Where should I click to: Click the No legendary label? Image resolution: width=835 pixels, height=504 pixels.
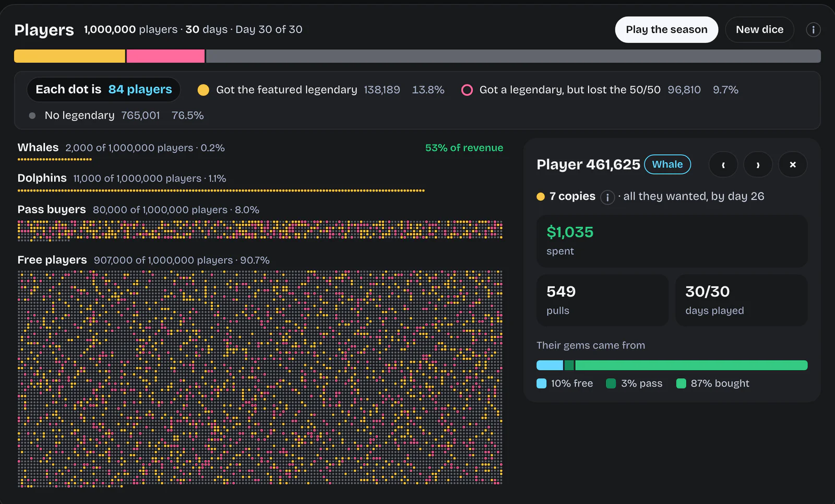pyautogui.click(x=79, y=115)
